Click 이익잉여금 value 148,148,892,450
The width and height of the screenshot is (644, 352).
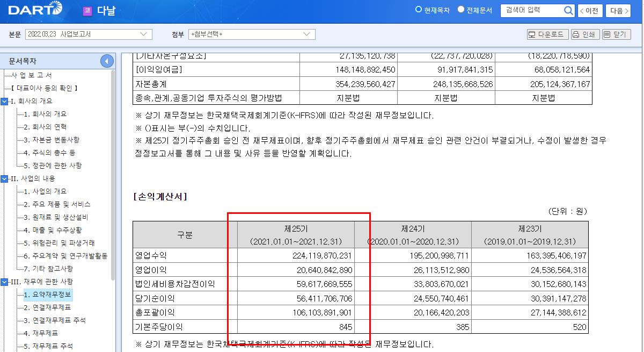[x=365, y=69]
